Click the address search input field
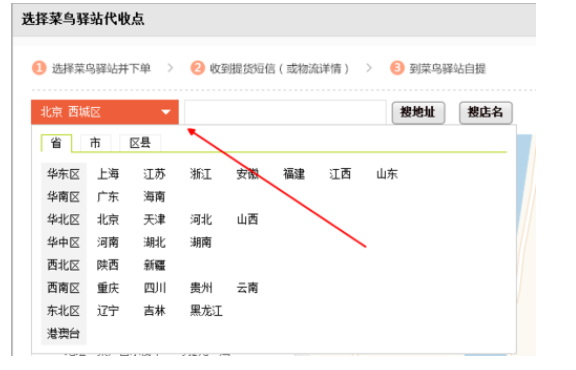This screenshot has height=370, width=576. 285,112
